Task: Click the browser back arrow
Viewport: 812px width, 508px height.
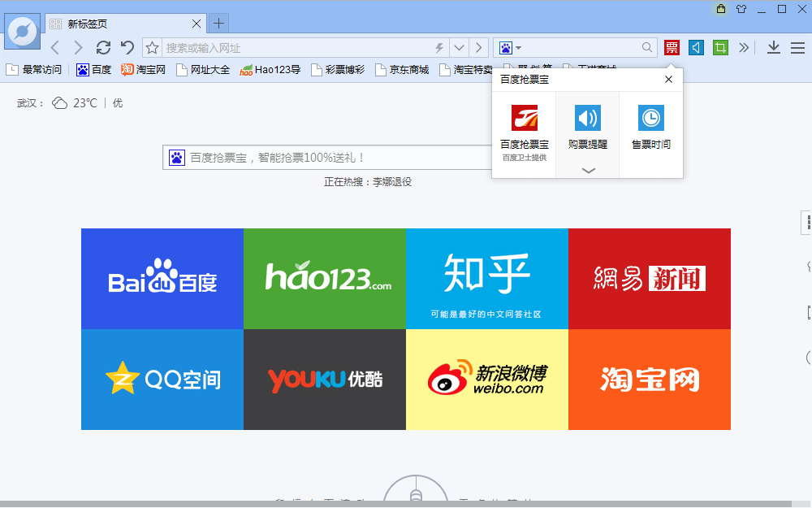Action: [55, 48]
